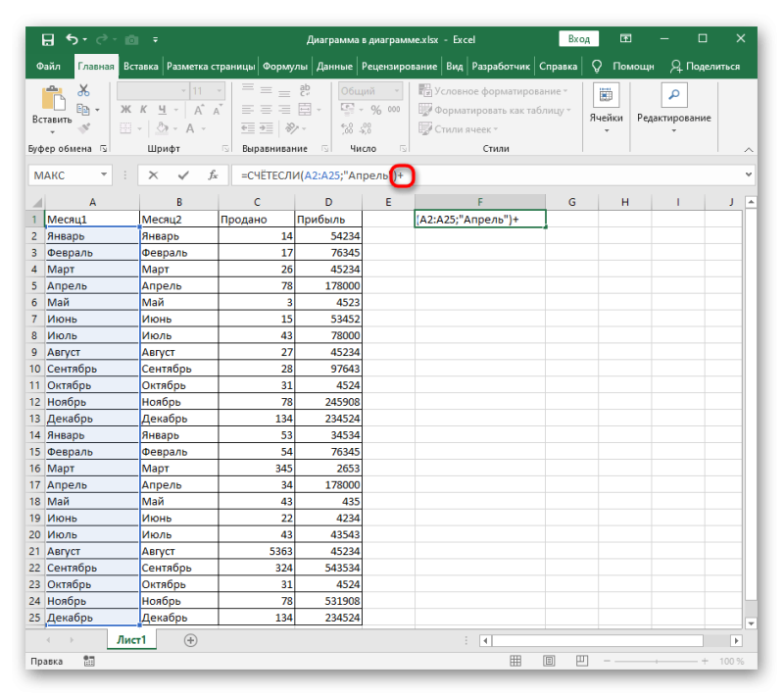Click the thousands separator 000 icon
784x696 pixels.
point(394,110)
